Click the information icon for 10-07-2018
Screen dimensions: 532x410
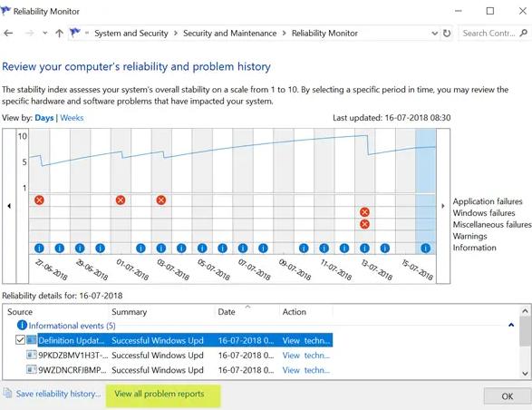[304, 249]
